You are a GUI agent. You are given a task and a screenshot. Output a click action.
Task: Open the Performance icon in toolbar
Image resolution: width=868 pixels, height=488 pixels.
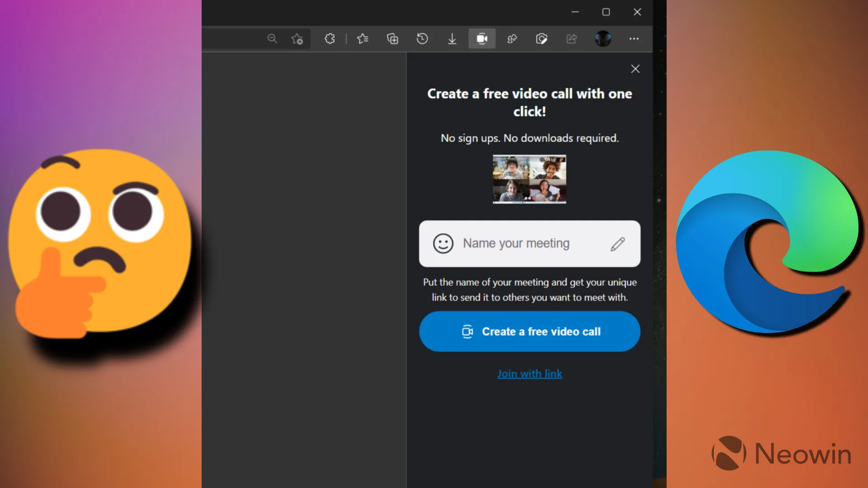[x=512, y=38]
